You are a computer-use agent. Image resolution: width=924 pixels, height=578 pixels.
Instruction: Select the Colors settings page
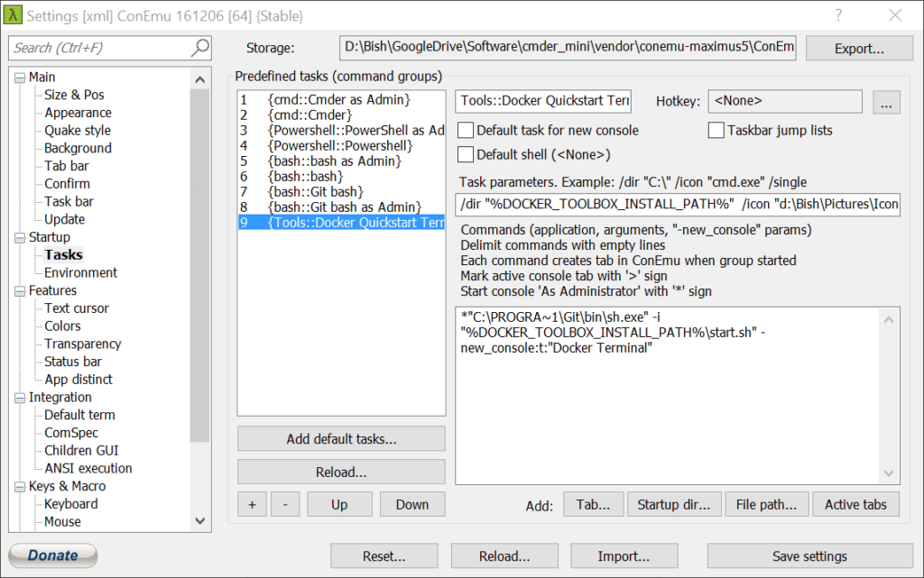point(62,326)
